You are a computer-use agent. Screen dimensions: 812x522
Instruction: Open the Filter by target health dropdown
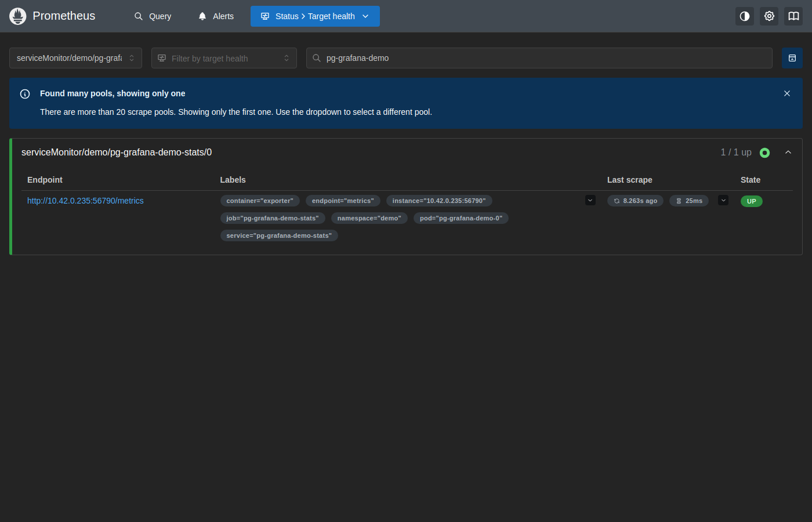224,58
